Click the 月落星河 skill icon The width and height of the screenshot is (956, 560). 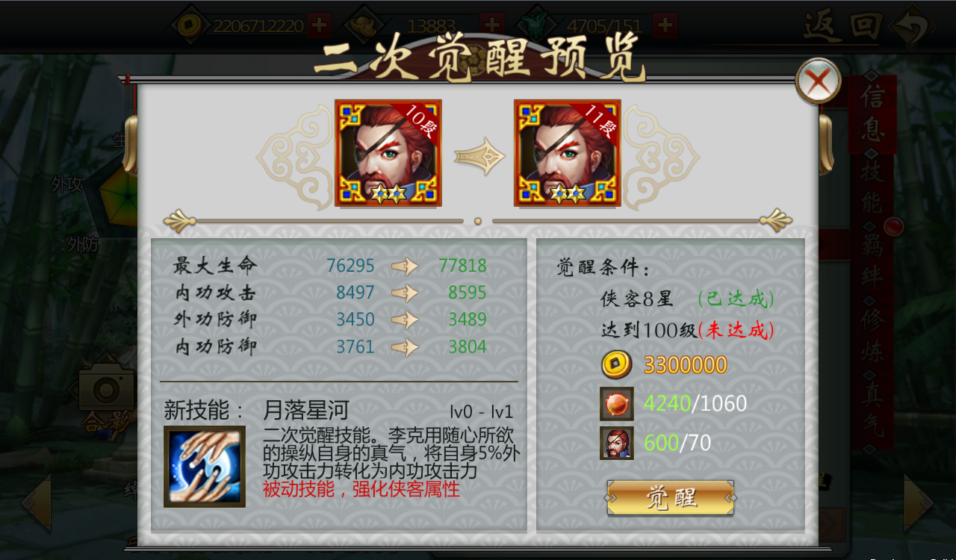point(205,467)
